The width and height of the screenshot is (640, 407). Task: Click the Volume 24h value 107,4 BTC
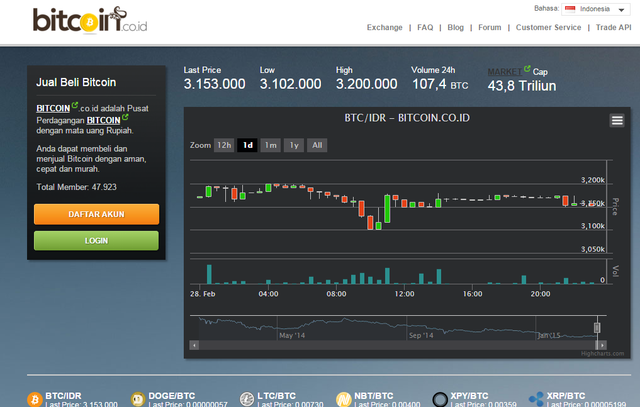pyautogui.click(x=440, y=85)
